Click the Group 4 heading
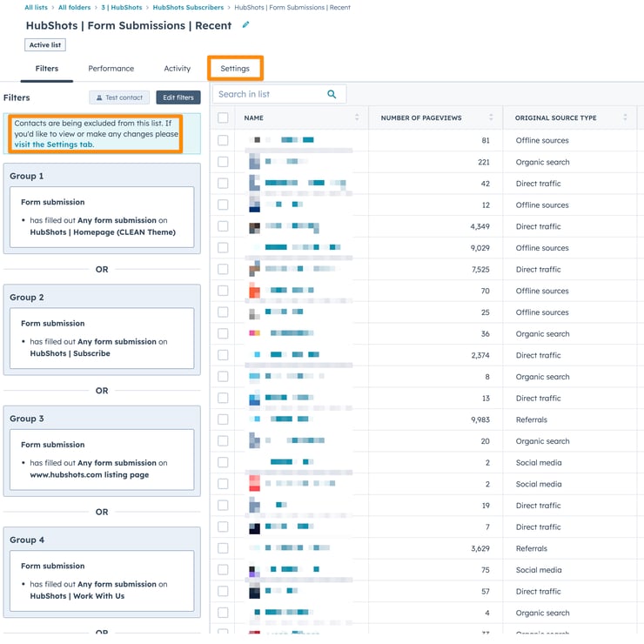The image size is (644, 644). 27,540
